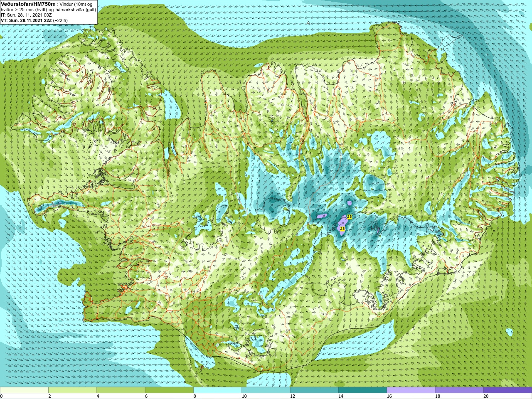The image size is (532, 399).
Task: Click the "hviður > 25 m/s" description line
Action: 48,10
